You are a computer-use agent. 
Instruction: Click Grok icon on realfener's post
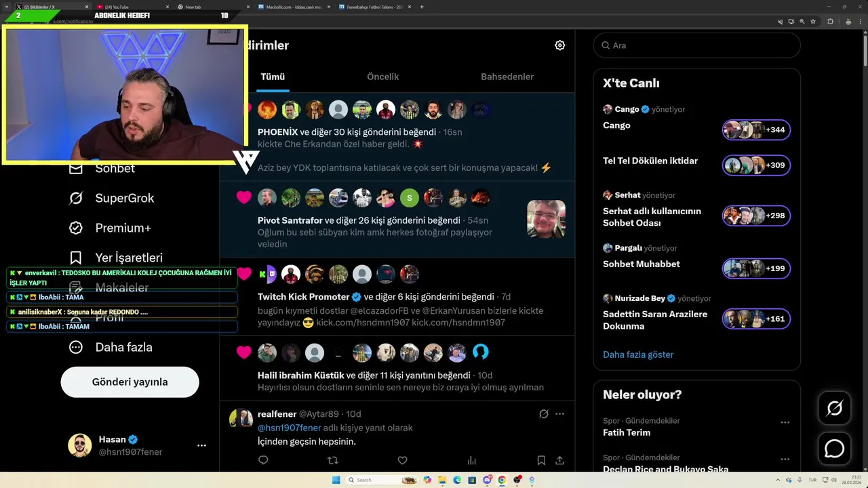[543, 413]
